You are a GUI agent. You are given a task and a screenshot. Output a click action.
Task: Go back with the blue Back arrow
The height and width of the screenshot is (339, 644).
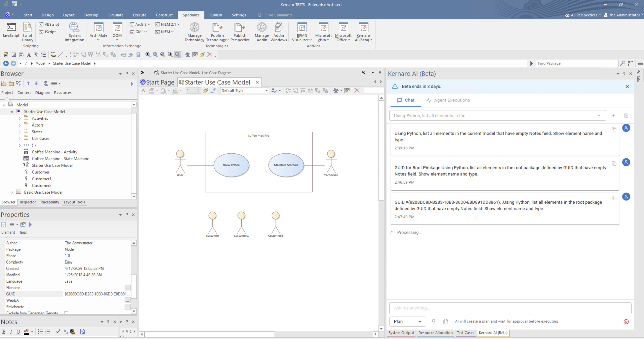tap(6, 63)
